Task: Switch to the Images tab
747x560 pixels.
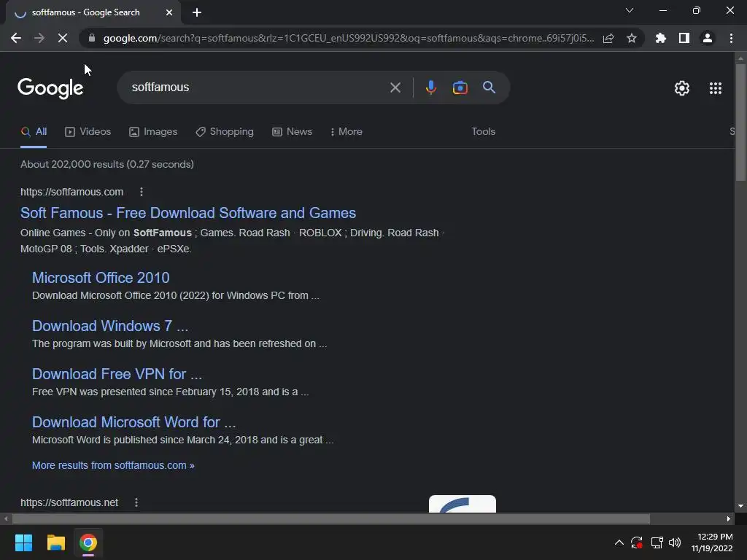Action: tap(153, 132)
